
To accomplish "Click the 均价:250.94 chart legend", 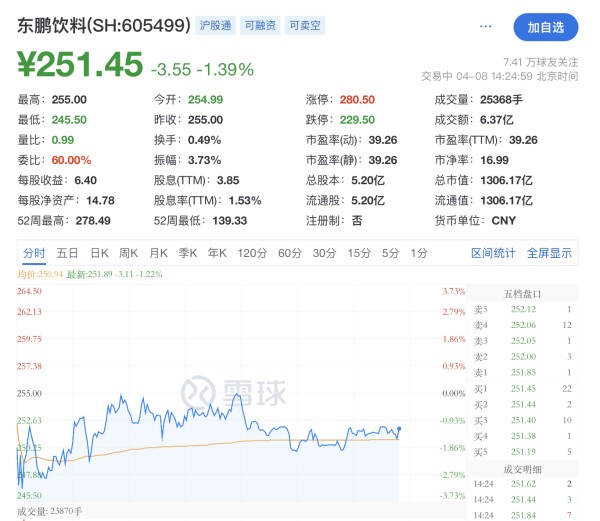I will click(x=39, y=274).
